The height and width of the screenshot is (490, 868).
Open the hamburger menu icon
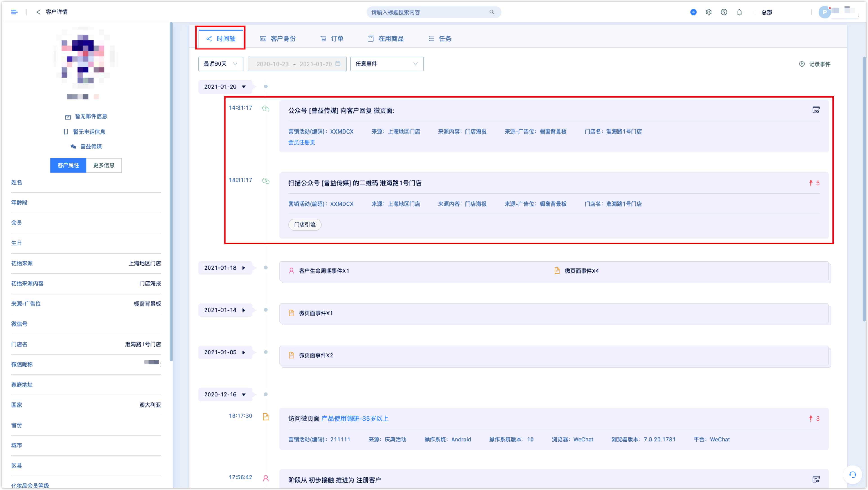[14, 12]
